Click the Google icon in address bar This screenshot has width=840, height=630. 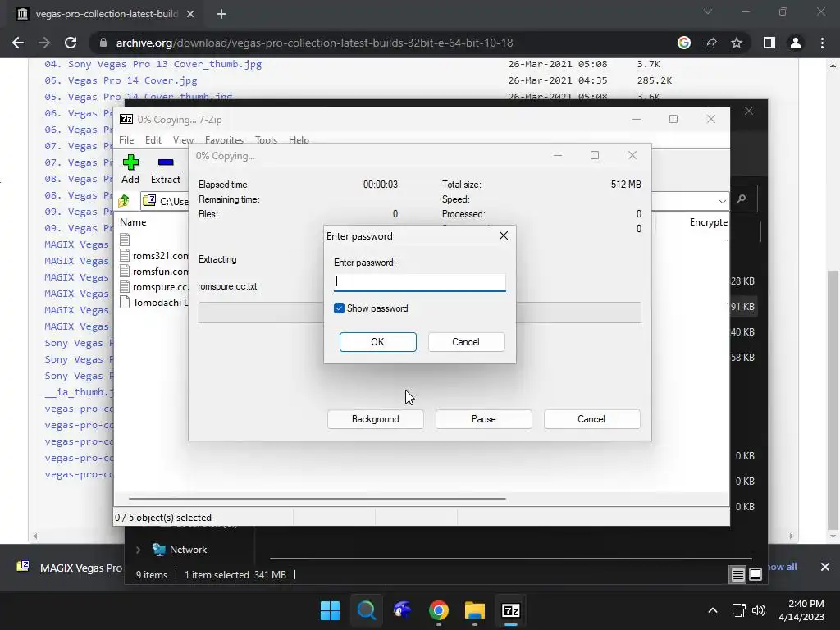coord(684,43)
